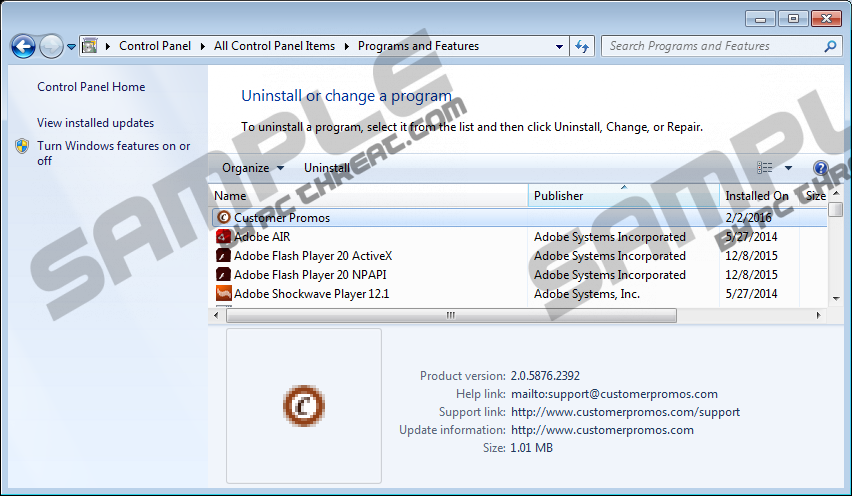Expand the arrow after Control Panel breadcrumb
This screenshot has width=852, height=496.
click(x=201, y=46)
